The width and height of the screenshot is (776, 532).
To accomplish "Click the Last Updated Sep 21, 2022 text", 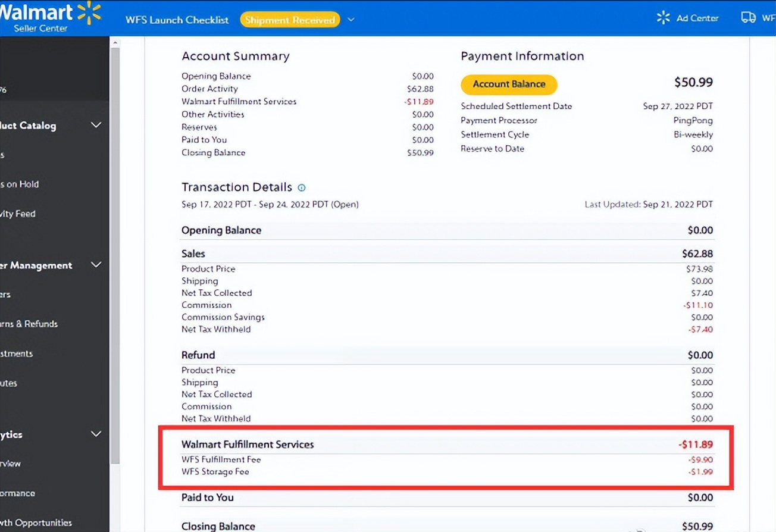I will [x=649, y=204].
